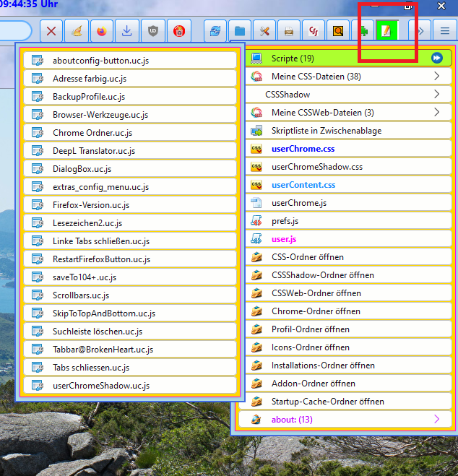Image resolution: width=458 pixels, height=476 pixels.
Task: Expand the about: (13) submenu
Action: [436, 419]
